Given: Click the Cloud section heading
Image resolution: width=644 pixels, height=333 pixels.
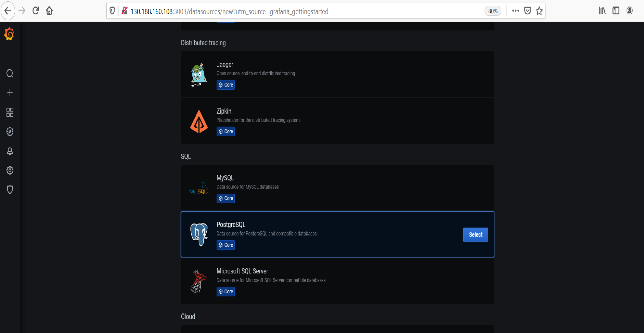Looking at the screenshot, I should [x=188, y=317].
